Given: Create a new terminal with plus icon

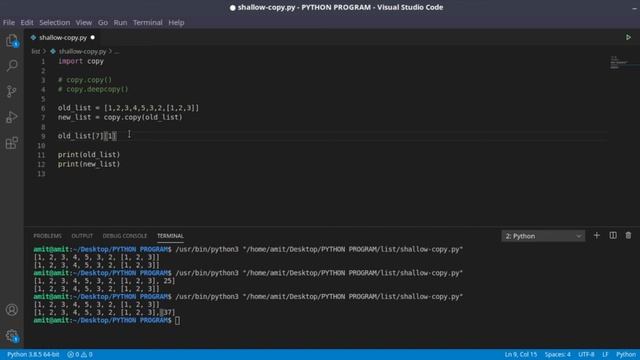Looking at the screenshot, I should click(597, 236).
